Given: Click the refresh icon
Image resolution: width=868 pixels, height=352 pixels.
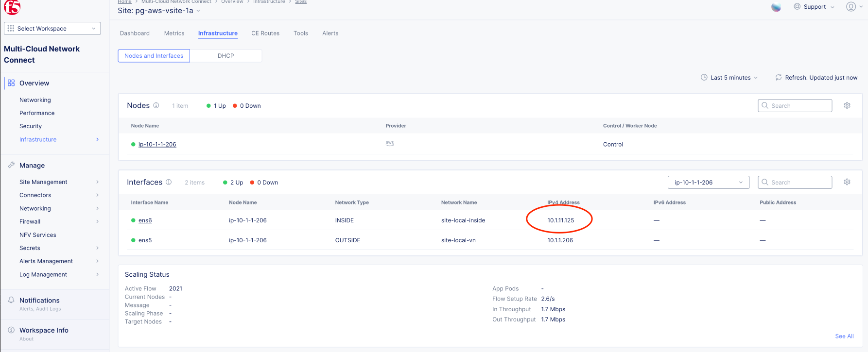Looking at the screenshot, I should (x=779, y=78).
